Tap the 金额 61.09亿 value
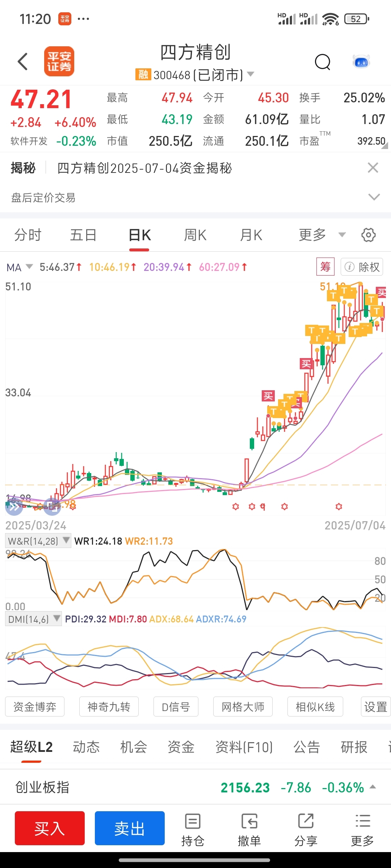The height and width of the screenshot is (868, 391). pyautogui.click(x=267, y=119)
